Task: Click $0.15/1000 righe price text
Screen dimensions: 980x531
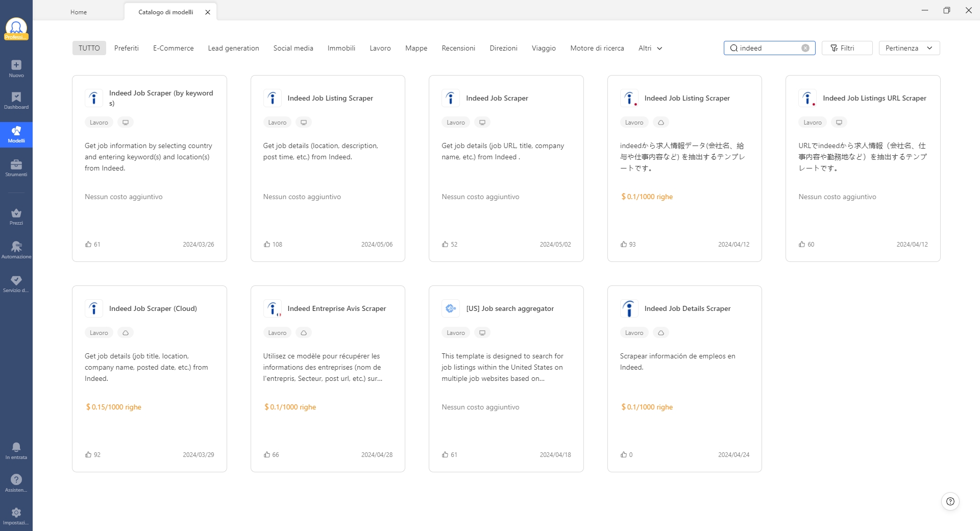Action: [113, 407]
